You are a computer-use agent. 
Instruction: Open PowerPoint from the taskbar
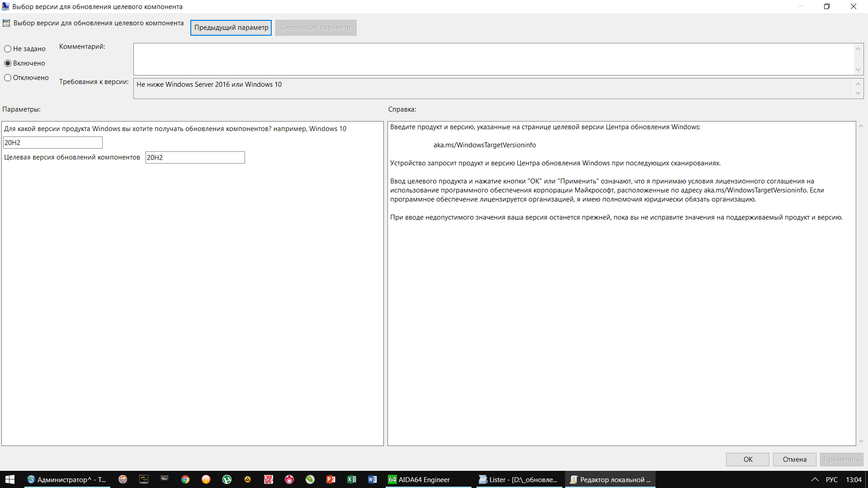(331, 479)
